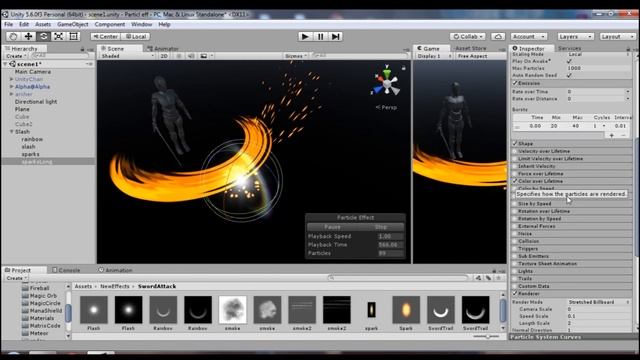The image size is (640, 360).
Task: Click the Play button
Action: point(305,36)
